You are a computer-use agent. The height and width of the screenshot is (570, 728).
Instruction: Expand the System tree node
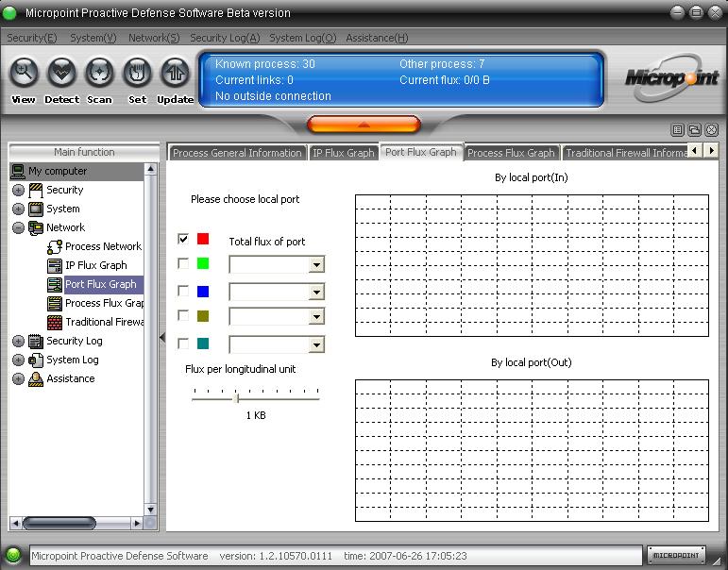click(x=18, y=209)
